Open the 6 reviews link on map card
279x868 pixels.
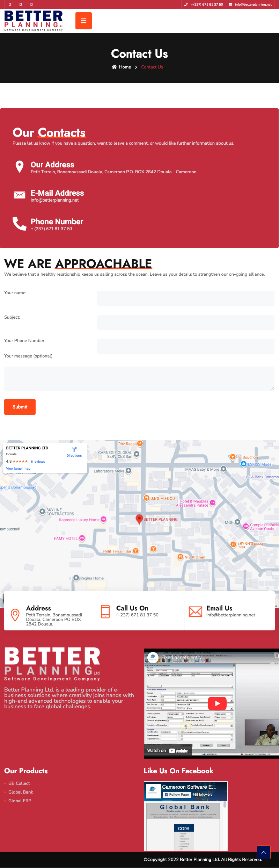pyautogui.click(x=38, y=462)
